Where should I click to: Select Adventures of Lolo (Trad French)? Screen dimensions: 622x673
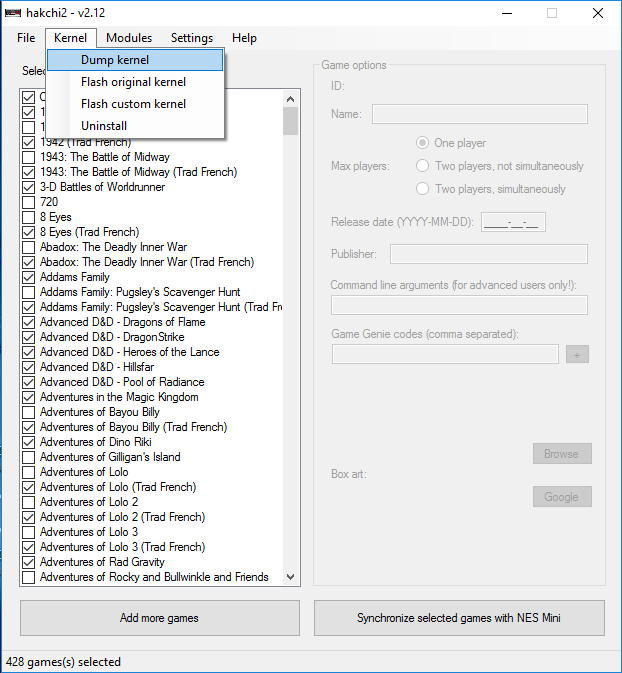click(118, 487)
